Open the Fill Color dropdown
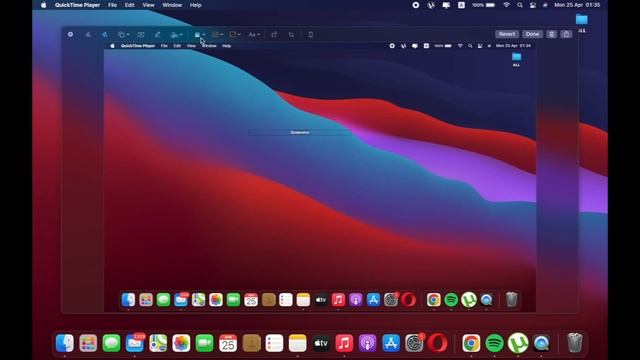Screen dimensions: 640x360 [x=235, y=35]
